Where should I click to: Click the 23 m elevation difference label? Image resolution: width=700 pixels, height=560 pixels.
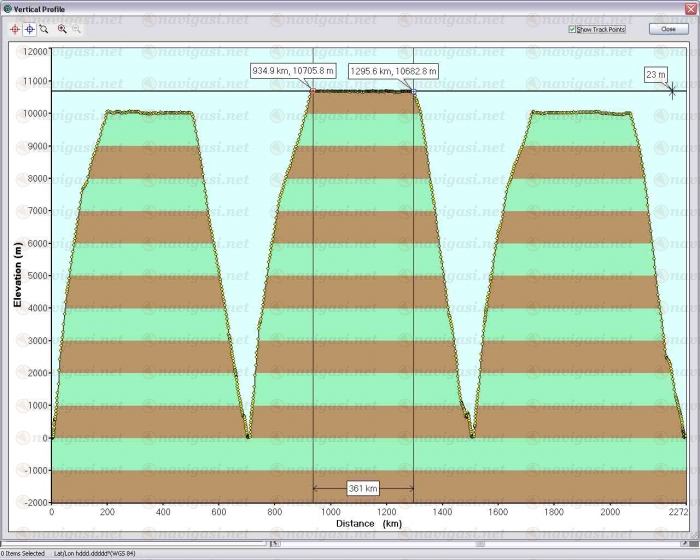click(655, 74)
